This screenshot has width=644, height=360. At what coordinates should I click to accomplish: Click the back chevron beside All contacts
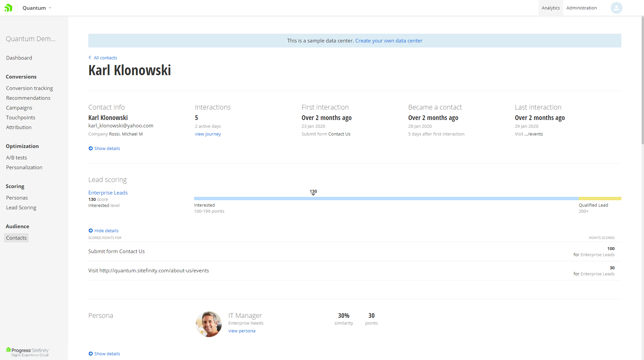(90, 58)
